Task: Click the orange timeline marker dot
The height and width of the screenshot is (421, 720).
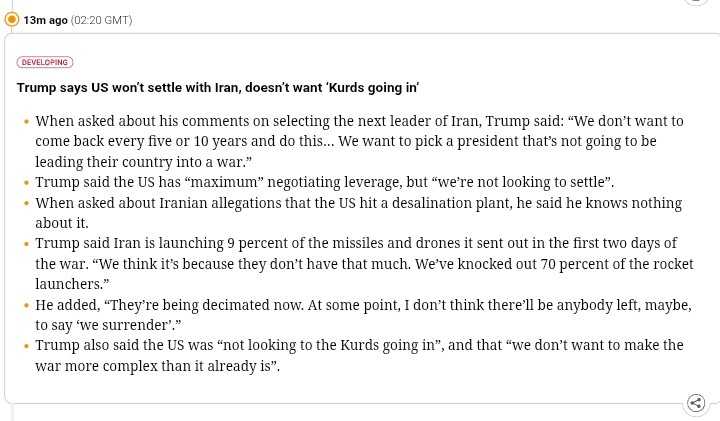Action: (x=12, y=19)
